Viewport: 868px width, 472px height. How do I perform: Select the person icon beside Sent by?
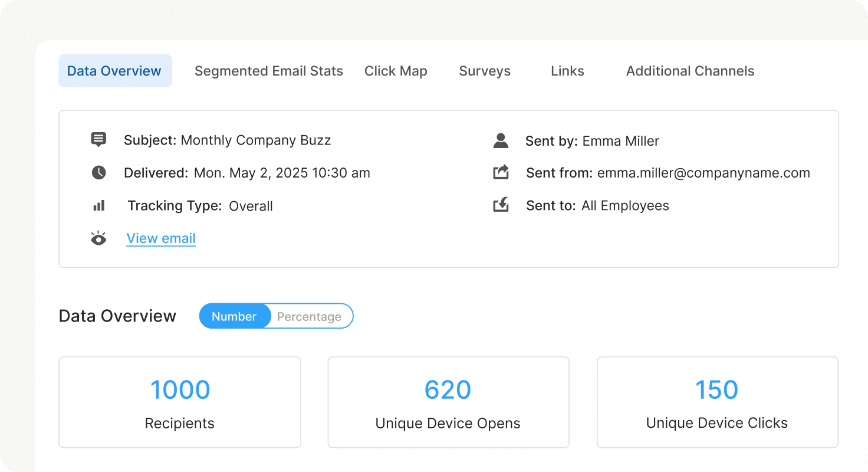coord(501,140)
